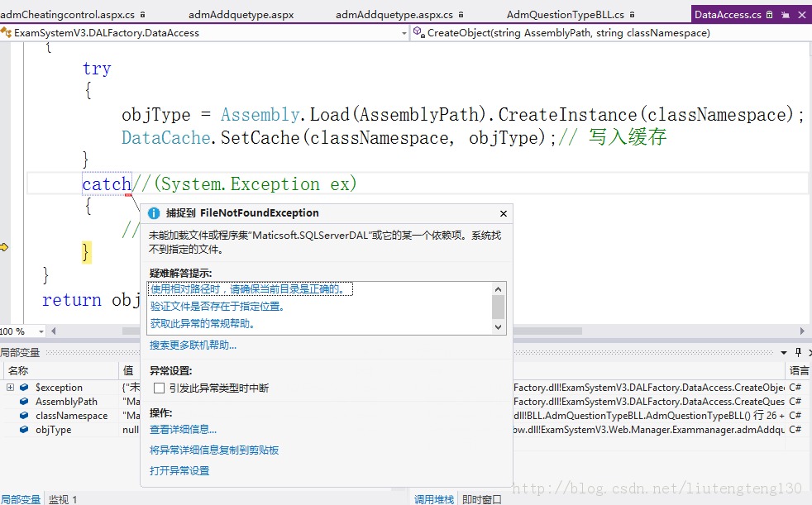Click the CreateObject method icon
This screenshot has height=505, width=812.
coord(419,32)
